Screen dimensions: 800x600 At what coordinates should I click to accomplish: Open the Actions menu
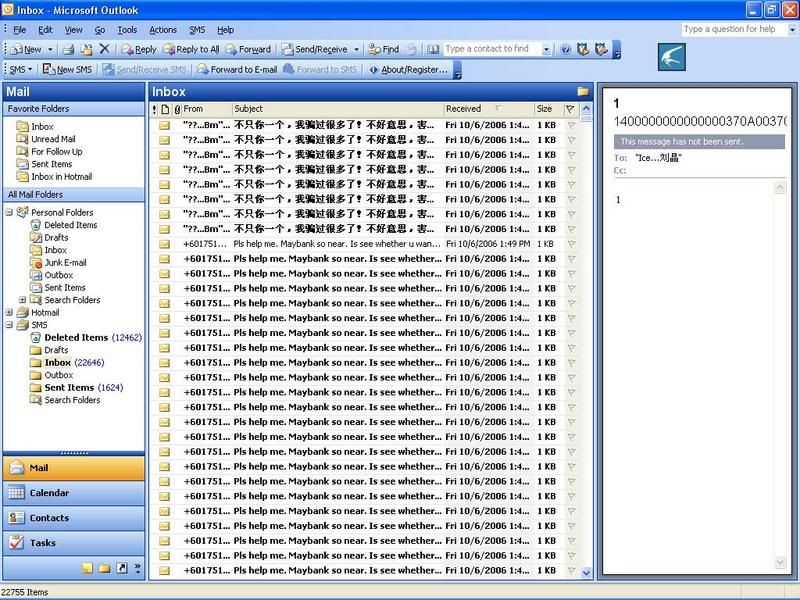(163, 30)
